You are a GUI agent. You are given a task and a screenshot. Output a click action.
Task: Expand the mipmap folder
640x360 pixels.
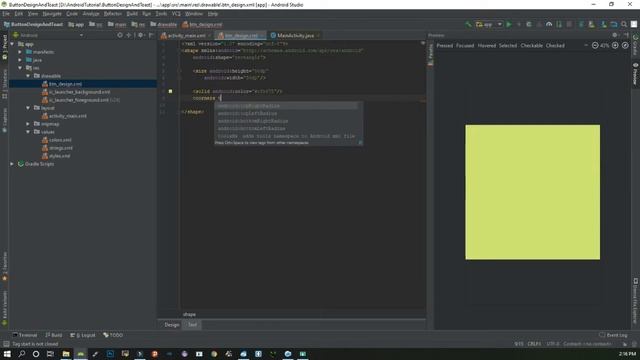click(x=28, y=124)
